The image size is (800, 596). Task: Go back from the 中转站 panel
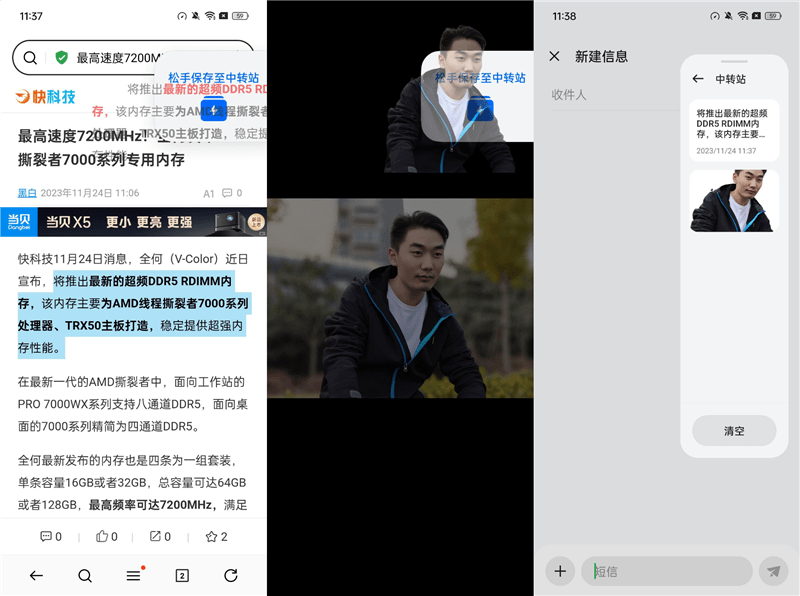point(698,79)
